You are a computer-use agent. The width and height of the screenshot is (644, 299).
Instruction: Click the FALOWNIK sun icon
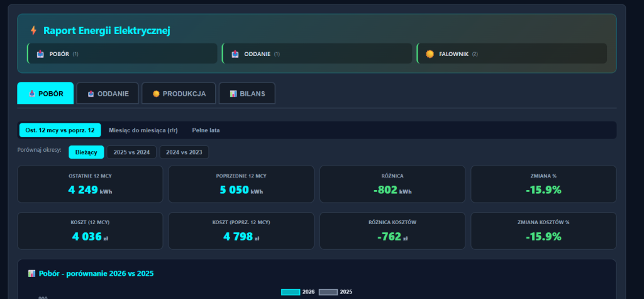430,54
